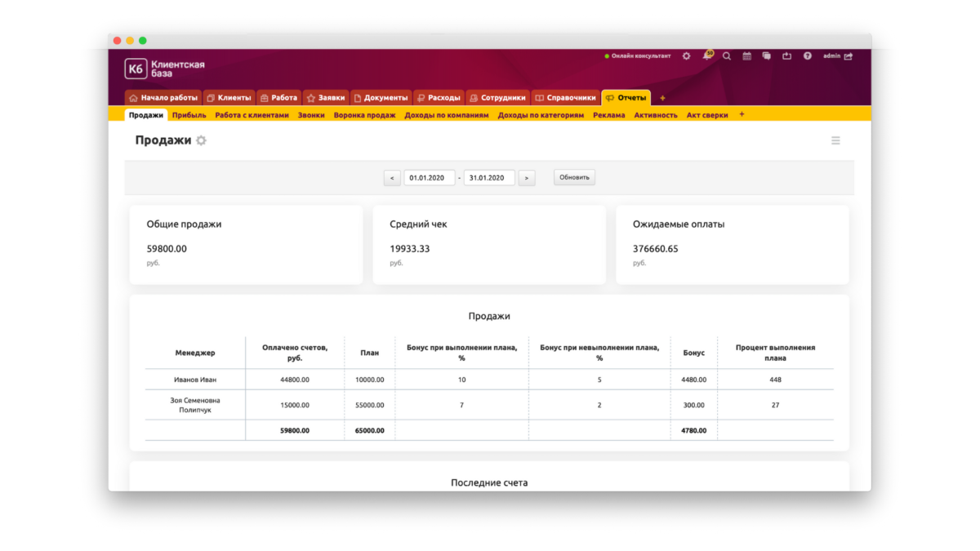This screenshot has height=551, width=980.
Task: Click the Ожидаемые оплаты card
Action: pyautogui.click(x=733, y=245)
